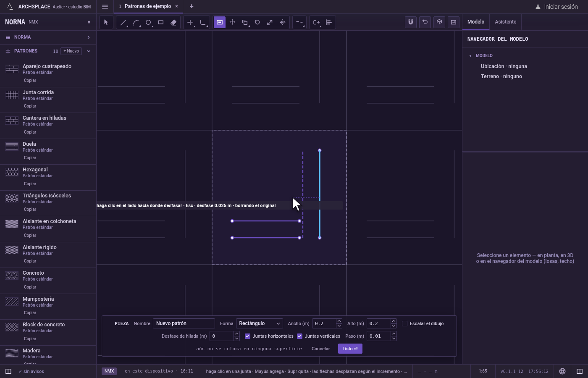Open the Forma Rectángulo dropdown

259,323
